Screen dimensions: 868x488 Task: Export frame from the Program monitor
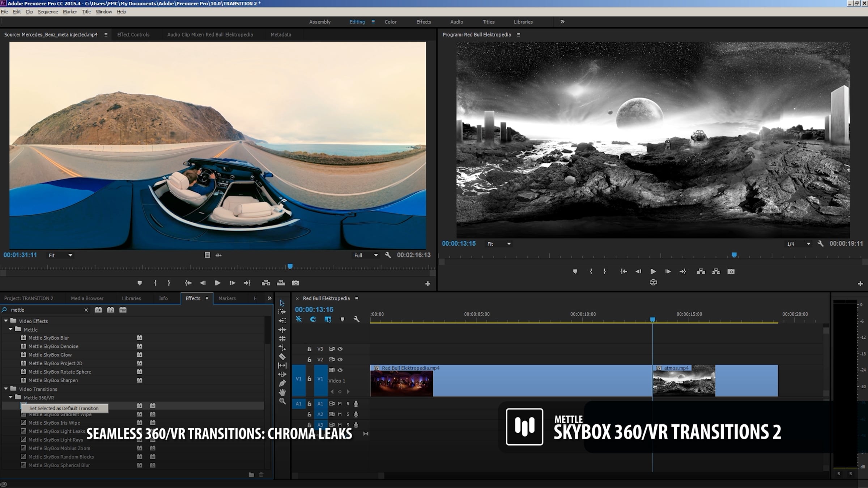coord(731,271)
